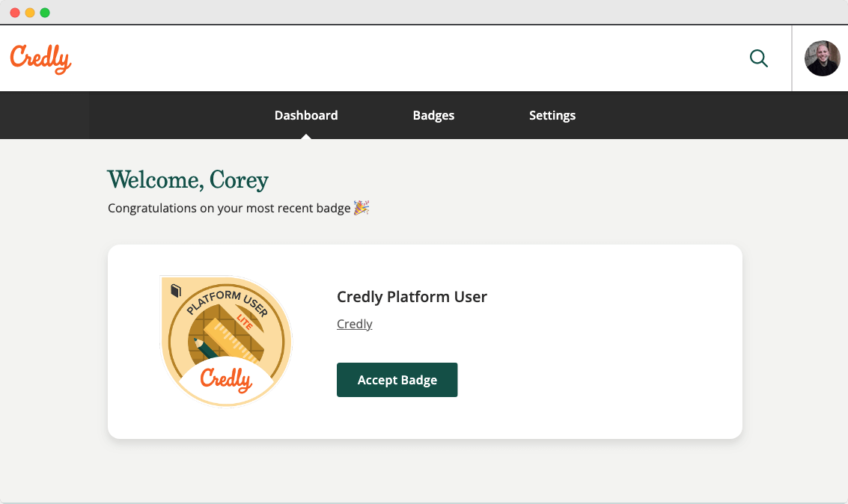The height and width of the screenshot is (504, 848).
Task: Maximize the window with the green button
Action: pos(46,13)
